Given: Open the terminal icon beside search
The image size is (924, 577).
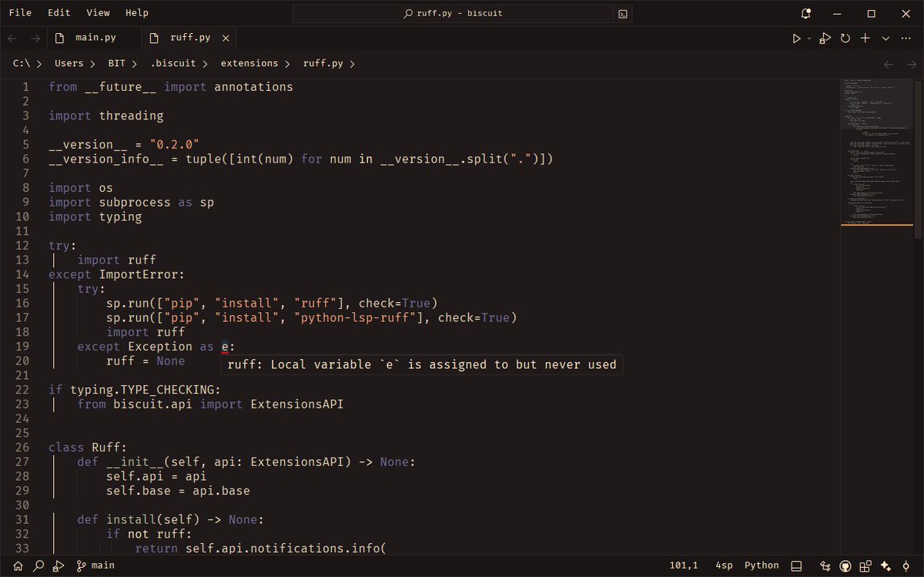Looking at the screenshot, I should (623, 14).
